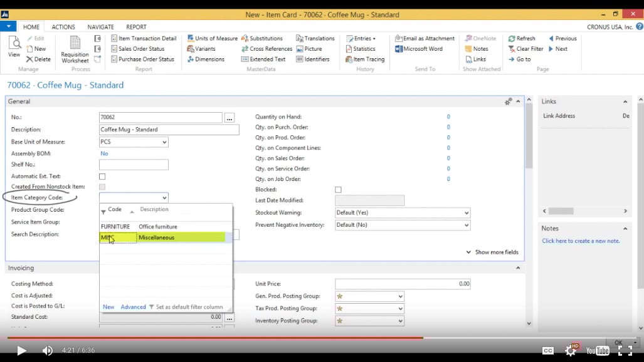Open item Substitutions
The height and width of the screenshot is (362, 644).
coord(262,38)
